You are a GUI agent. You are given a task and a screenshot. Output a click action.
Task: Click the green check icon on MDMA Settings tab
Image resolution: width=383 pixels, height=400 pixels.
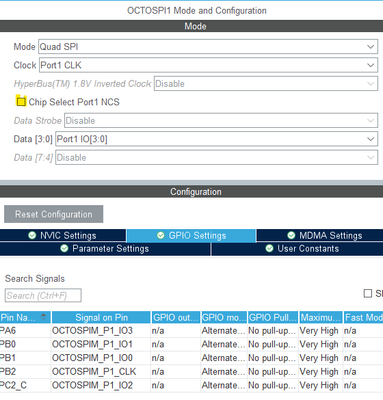point(291,235)
